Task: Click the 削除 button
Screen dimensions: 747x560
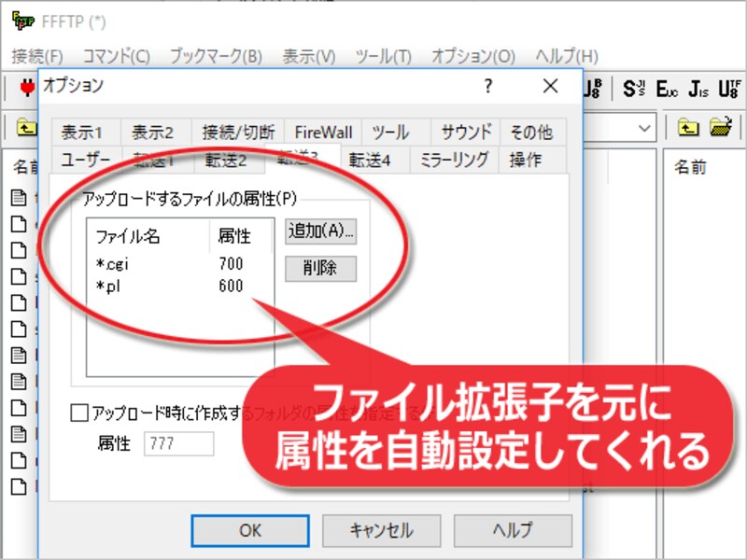Action: pyautogui.click(x=320, y=269)
